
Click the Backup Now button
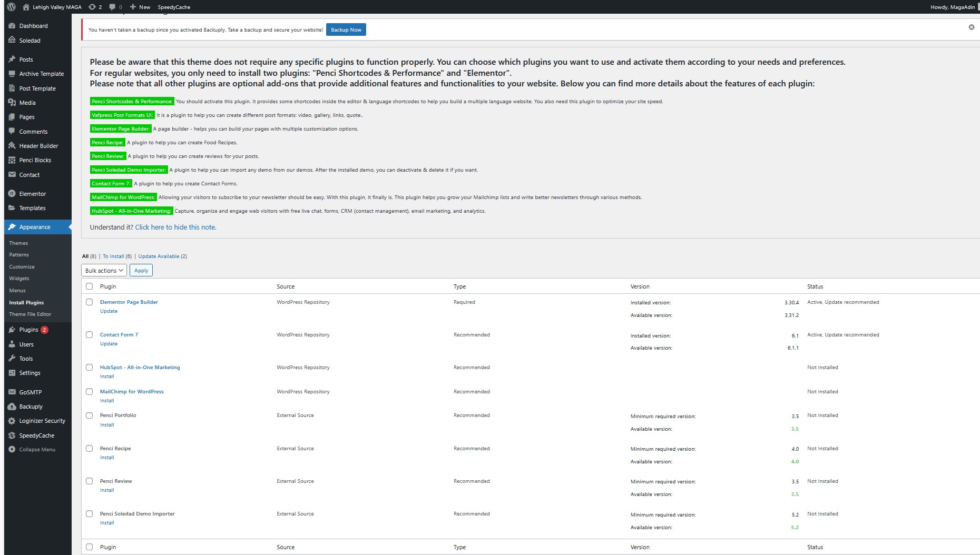346,29
